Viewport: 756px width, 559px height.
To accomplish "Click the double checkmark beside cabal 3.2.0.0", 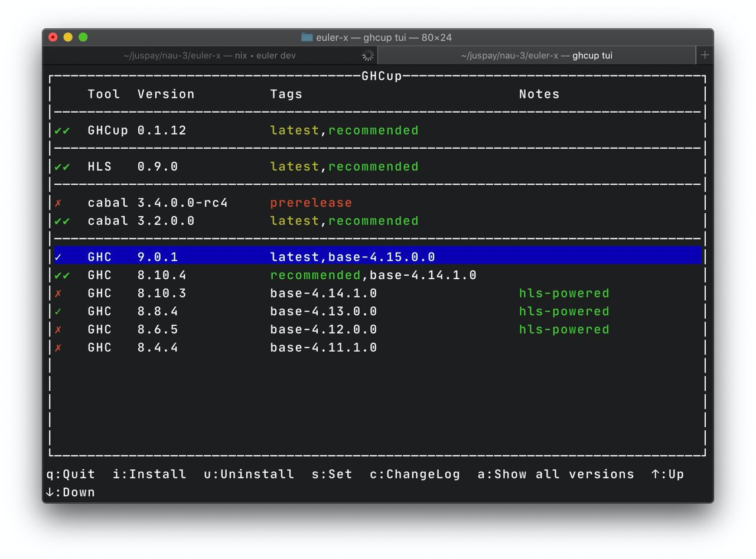I will pos(62,221).
